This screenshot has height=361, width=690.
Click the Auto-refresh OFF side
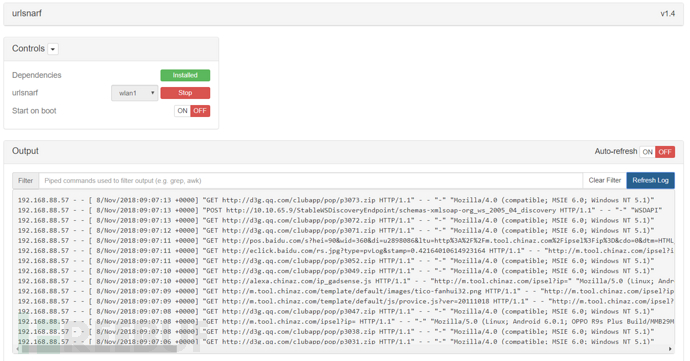coord(665,152)
